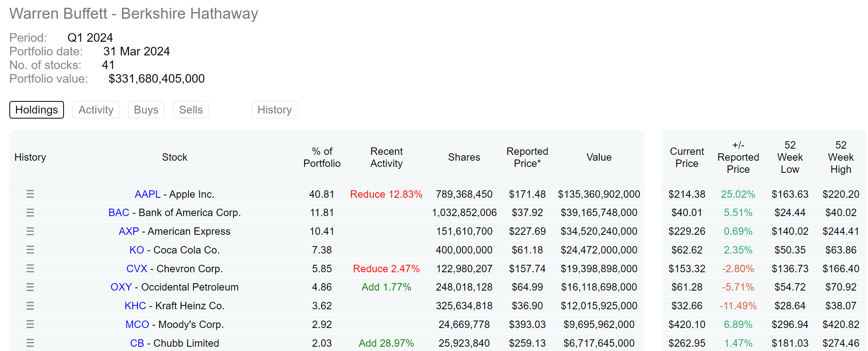The width and height of the screenshot is (868, 351).
Task: Click the OXY ticker link
Action: click(121, 287)
